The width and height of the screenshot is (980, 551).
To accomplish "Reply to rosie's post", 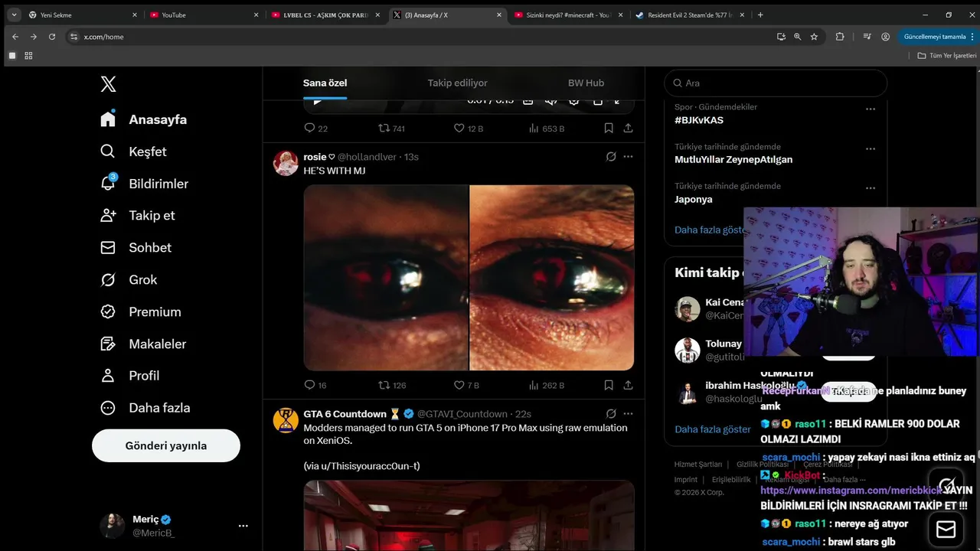I will 315,385.
